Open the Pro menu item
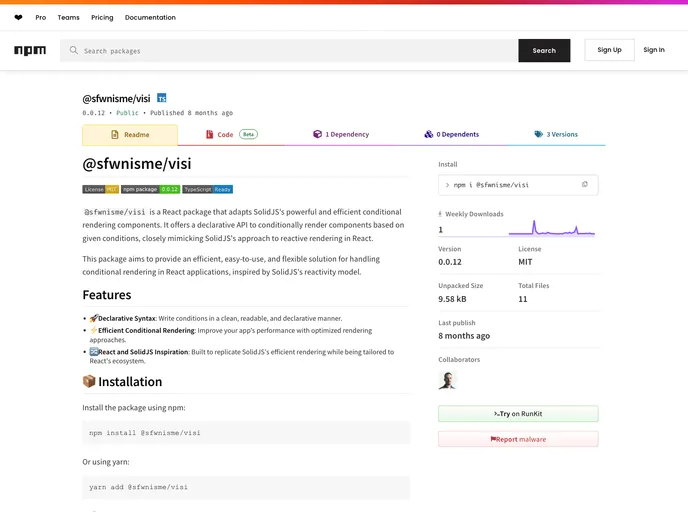 [x=40, y=18]
